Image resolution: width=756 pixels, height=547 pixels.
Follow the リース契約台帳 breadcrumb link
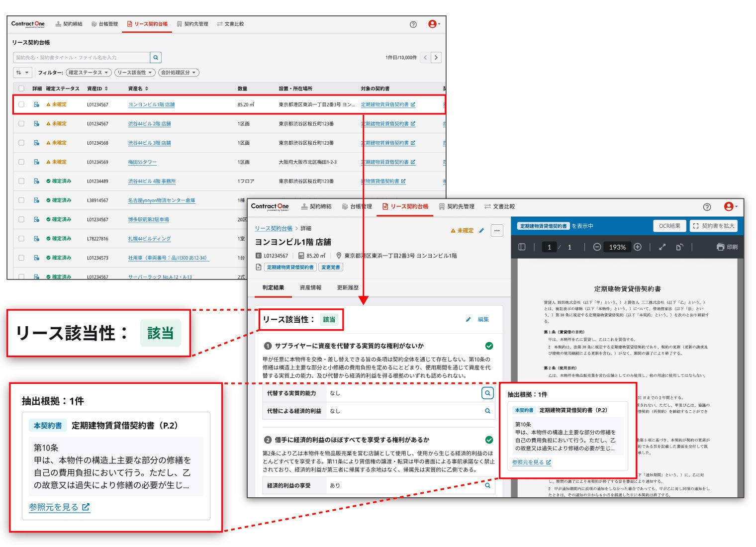pos(274,229)
